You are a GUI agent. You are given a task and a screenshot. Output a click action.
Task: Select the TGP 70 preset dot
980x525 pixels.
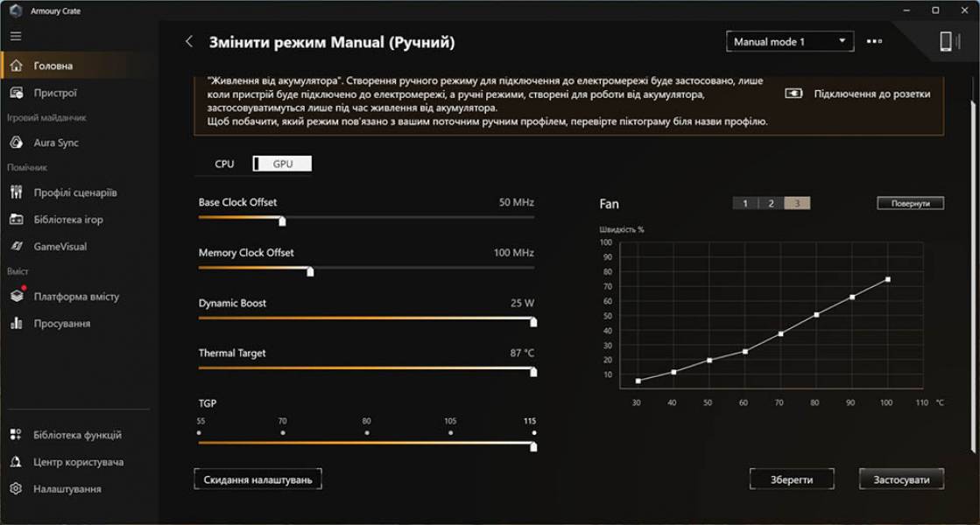click(283, 432)
